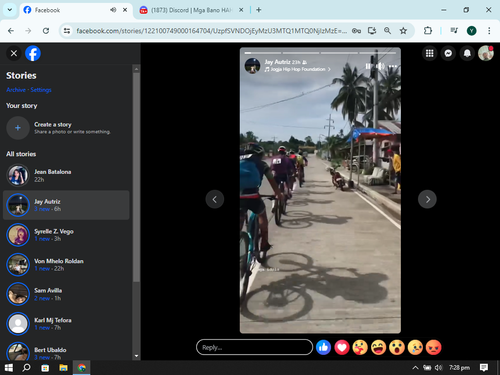
Task: React to the story with Haha emoji
Action: click(x=378, y=348)
